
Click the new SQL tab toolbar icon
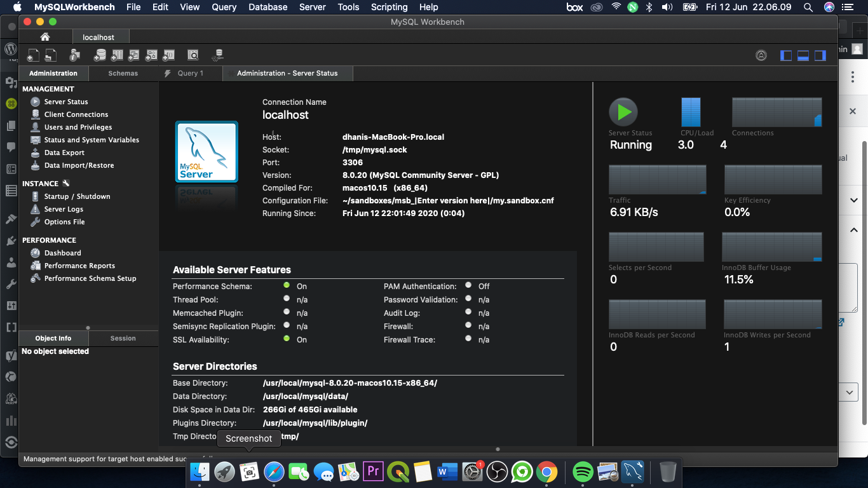click(x=33, y=55)
